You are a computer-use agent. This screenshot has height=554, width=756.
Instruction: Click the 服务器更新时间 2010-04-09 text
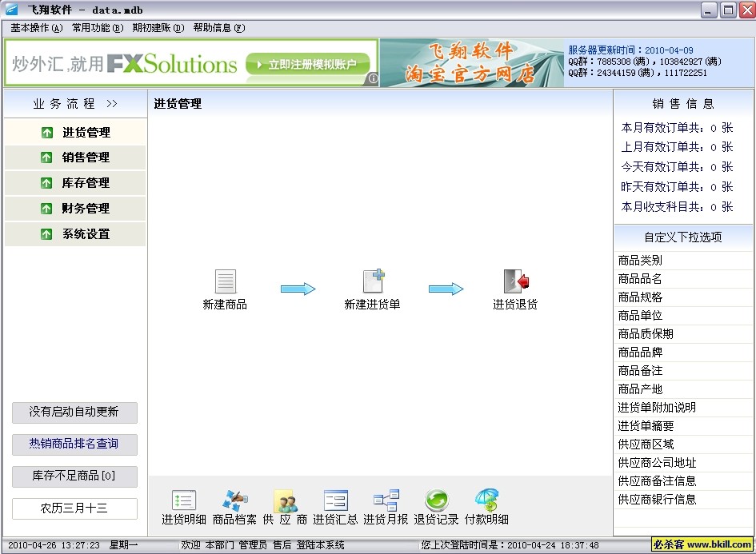click(630, 50)
